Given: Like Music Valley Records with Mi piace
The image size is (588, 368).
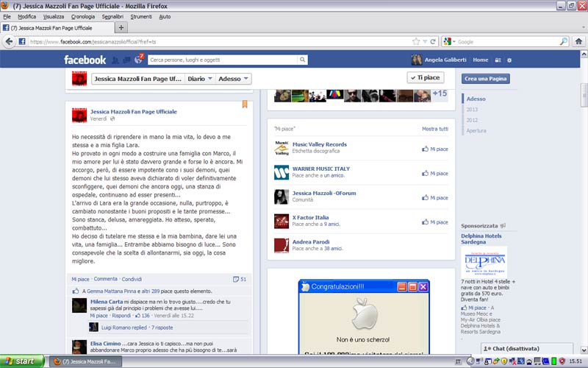Looking at the screenshot, I should 434,149.
